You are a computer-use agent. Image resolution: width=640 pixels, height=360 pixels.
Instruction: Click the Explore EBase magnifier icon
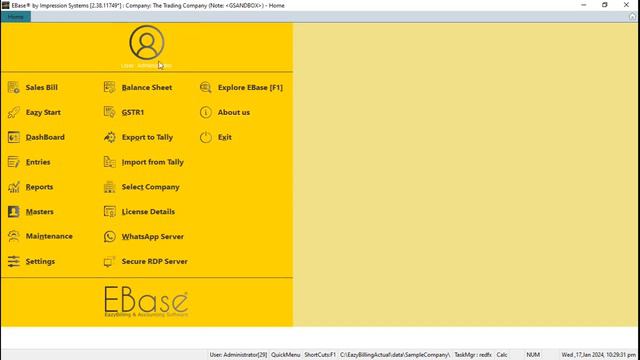[x=206, y=87]
